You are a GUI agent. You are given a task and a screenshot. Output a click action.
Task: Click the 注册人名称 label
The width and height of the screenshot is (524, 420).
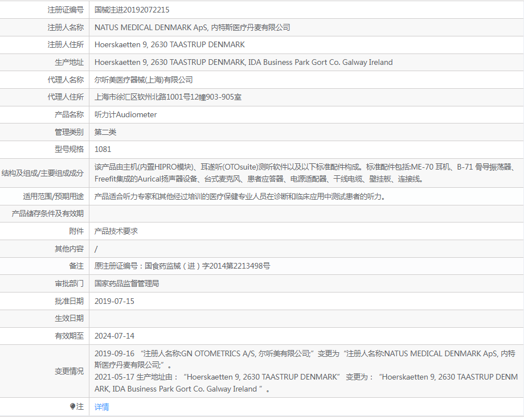point(65,27)
